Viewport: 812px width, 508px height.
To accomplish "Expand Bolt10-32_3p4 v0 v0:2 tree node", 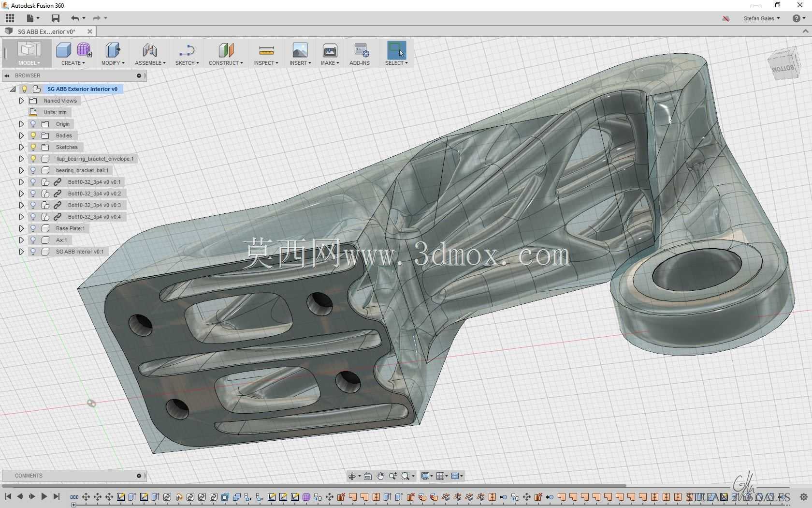I will [x=21, y=194].
